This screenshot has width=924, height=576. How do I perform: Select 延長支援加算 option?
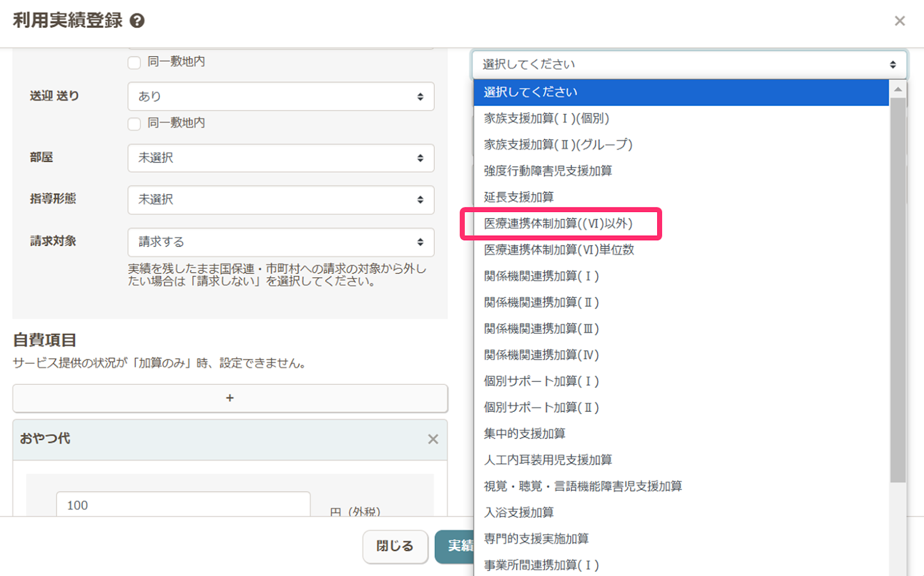tap(519, 197)
